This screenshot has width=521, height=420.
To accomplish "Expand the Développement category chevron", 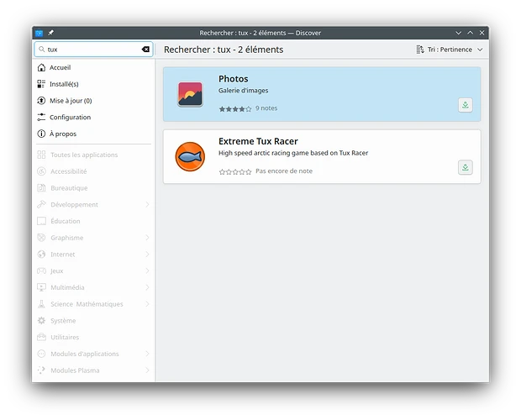I will coord(148,205).
